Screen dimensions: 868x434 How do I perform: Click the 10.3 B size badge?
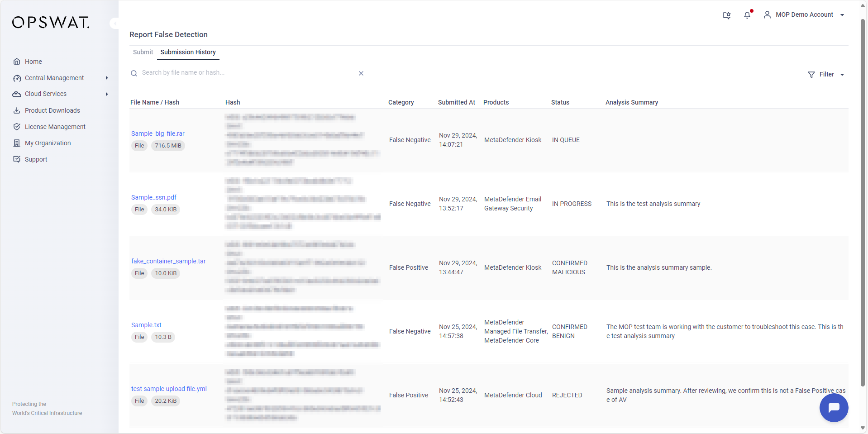(x=163, y=337)
